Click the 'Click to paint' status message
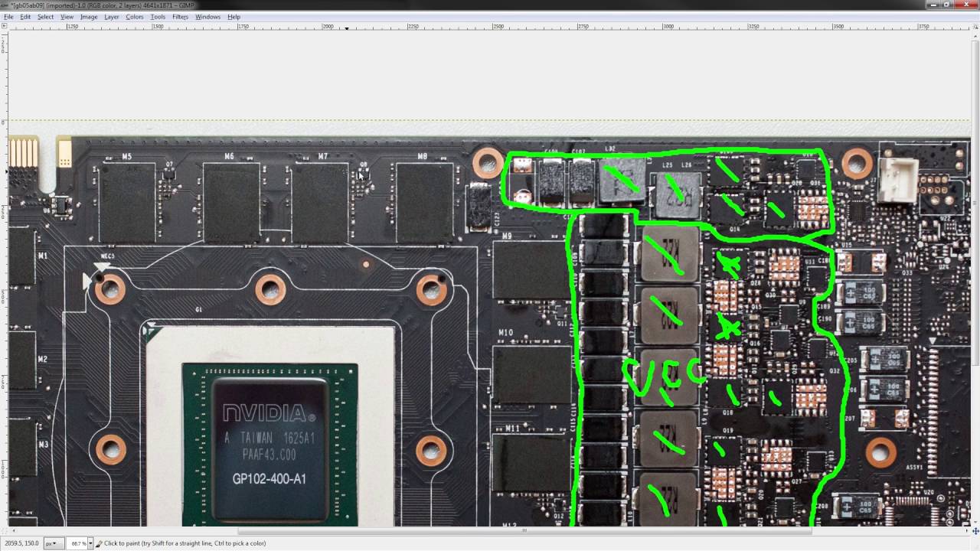This screenshot has width=980, height=551. pyautogui.click(x=185, y=543)
